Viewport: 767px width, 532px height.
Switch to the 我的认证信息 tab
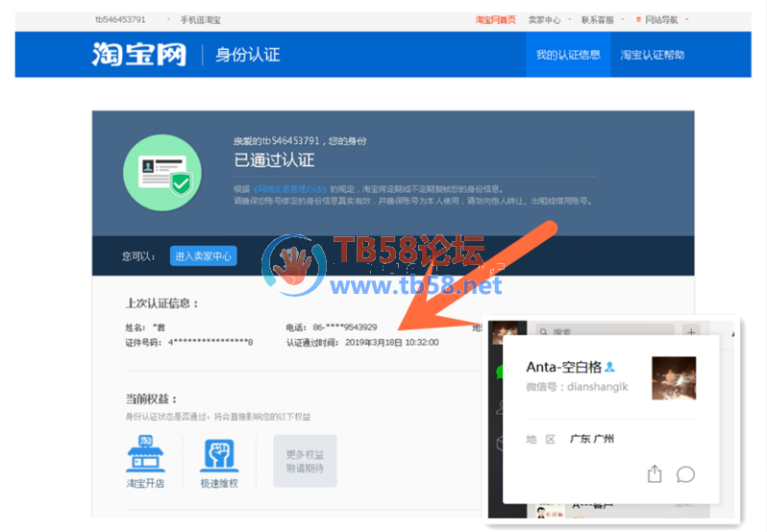click(567, 55)
